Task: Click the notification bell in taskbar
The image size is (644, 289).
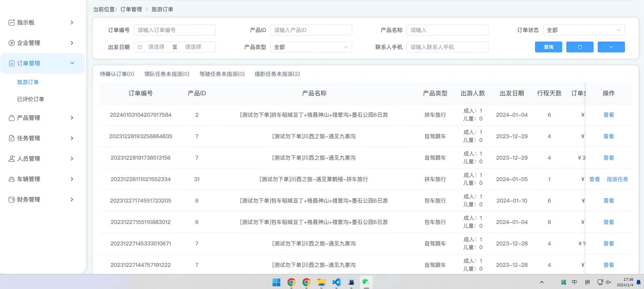Action: (639, 282)
